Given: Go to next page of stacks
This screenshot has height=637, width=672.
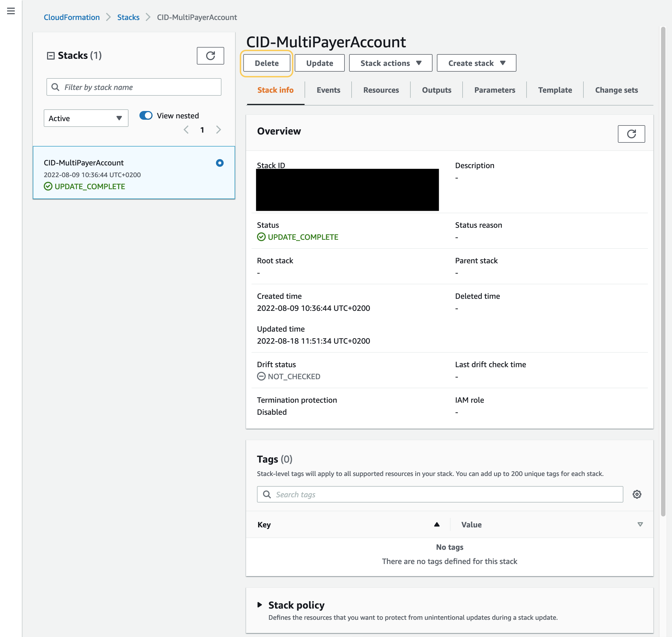Looking at the screenshot, I should 218,129.
